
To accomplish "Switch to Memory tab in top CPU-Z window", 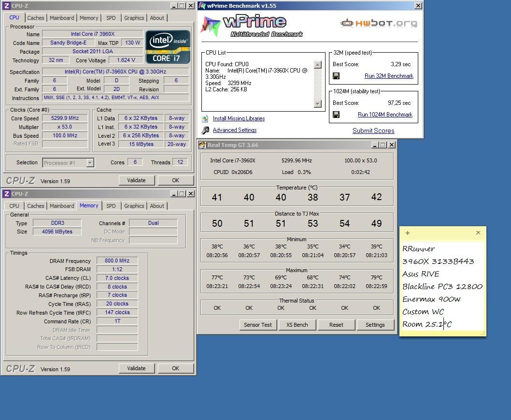I will point(89,18).
